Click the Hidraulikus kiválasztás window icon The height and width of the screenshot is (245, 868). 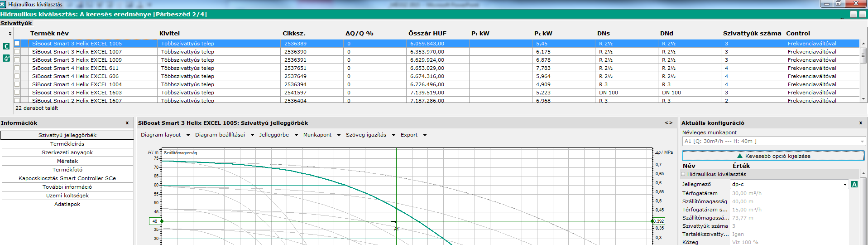(x=3, y=4)
